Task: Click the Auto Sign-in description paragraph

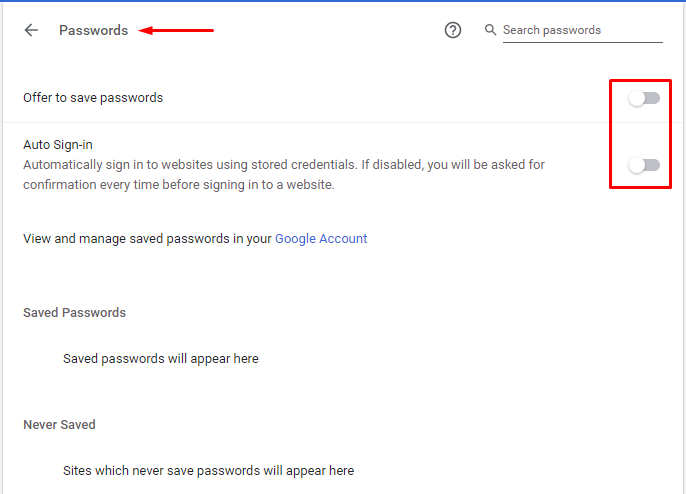Action: coord(284,175)
